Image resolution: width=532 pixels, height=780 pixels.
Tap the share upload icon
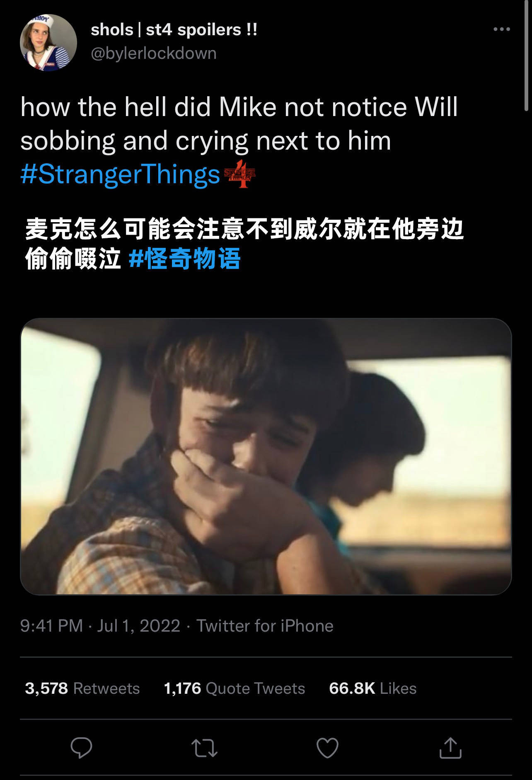[x=450, y=748]
